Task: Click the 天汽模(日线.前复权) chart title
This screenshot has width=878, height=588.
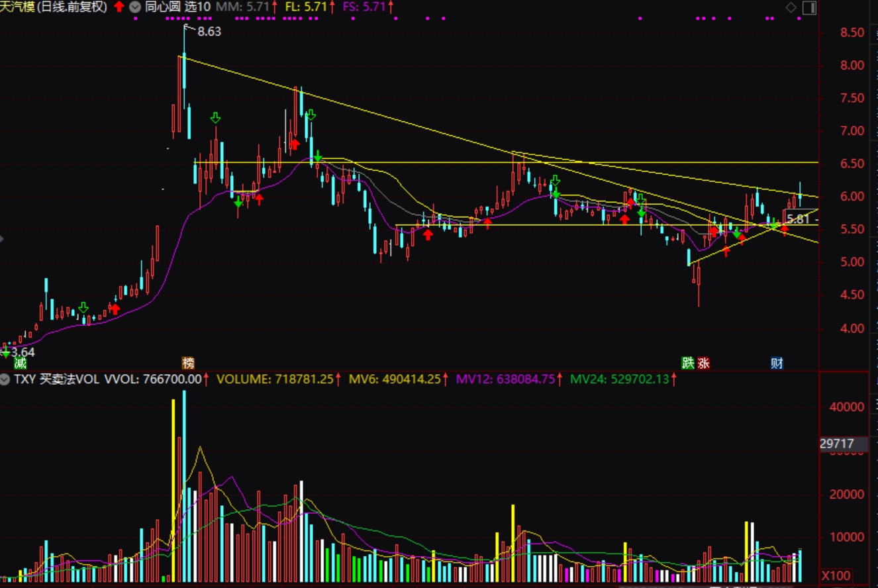Action: click(x=54, y=7)
